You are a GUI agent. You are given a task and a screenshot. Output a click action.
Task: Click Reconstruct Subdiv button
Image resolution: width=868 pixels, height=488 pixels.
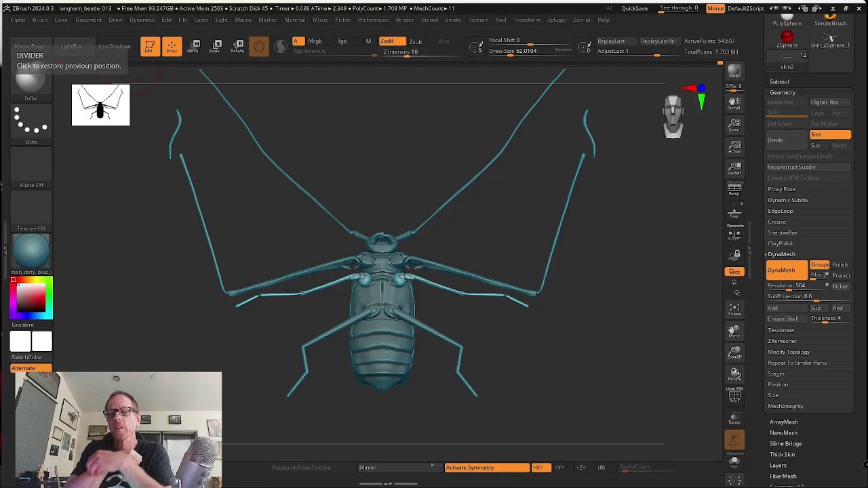click(808, 167)
